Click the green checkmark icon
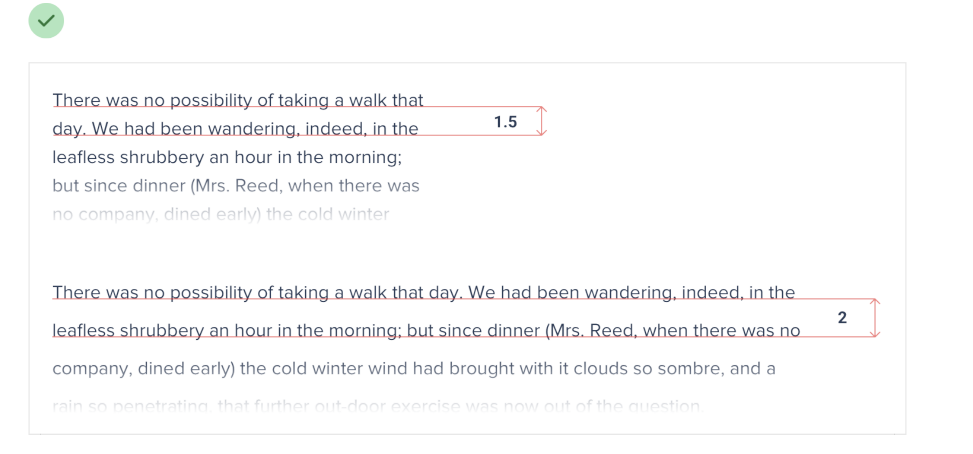 [46, 20]
